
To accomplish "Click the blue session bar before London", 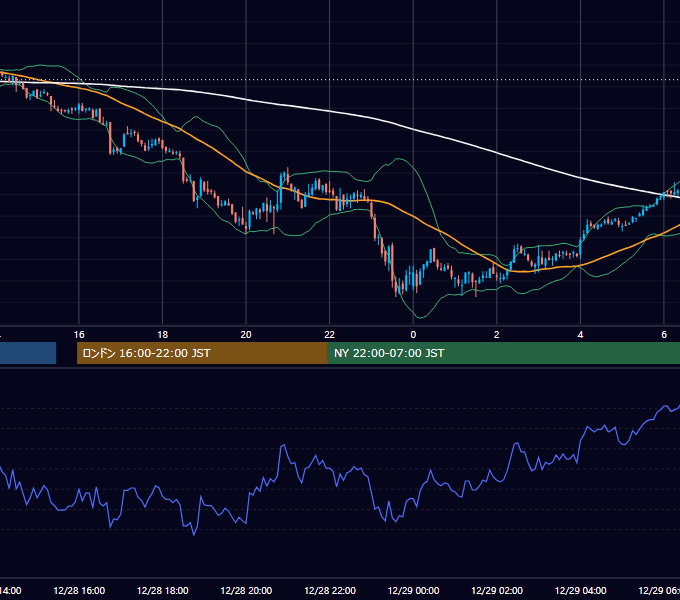I will click(28, 353).
